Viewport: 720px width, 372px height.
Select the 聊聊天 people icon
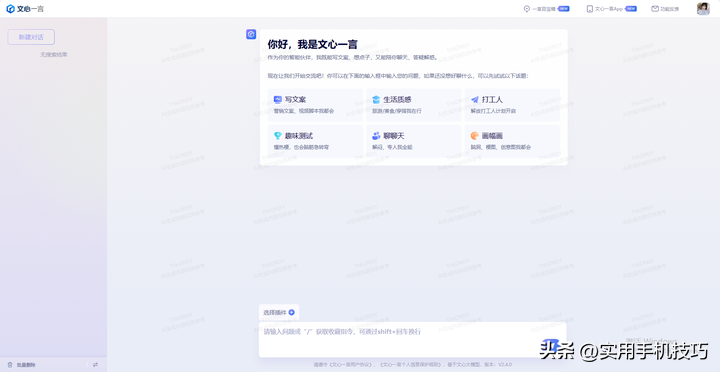tap(376, 136)
